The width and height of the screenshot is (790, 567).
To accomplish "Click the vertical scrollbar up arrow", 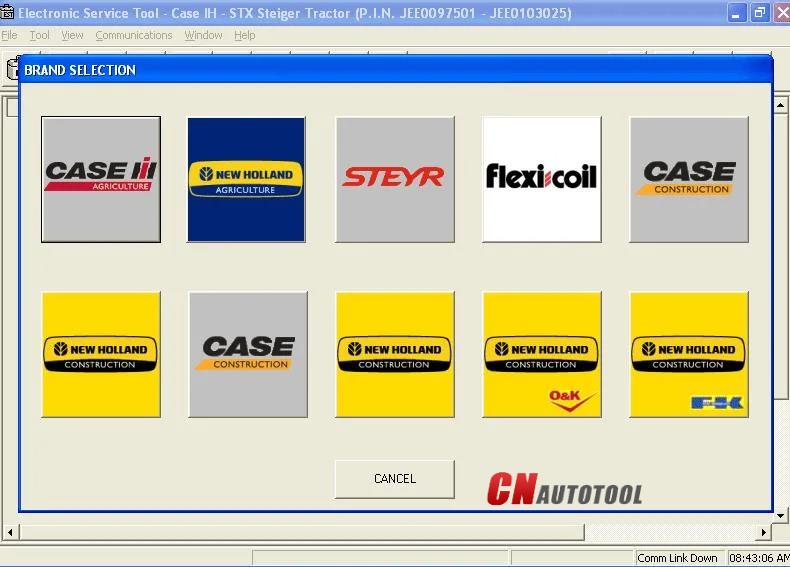I will tap(780, 105).
